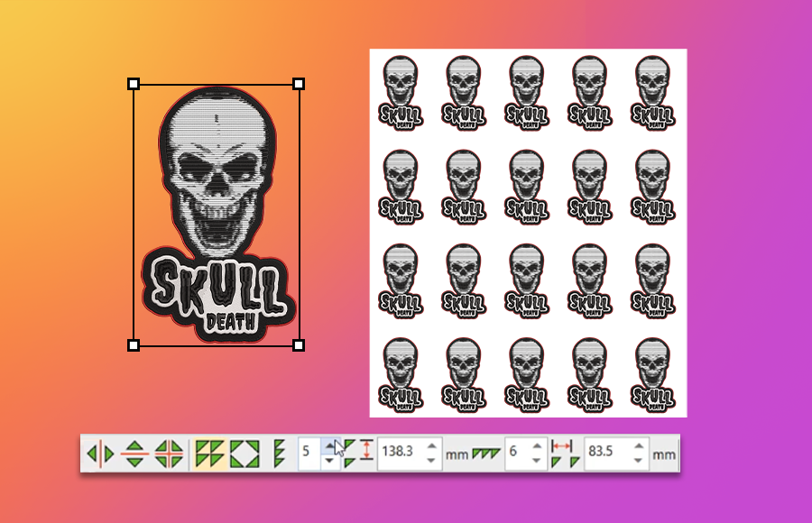Click the mirror vertical icon
This screenshot has height=523, width=812.
click(x=134, y=452)
